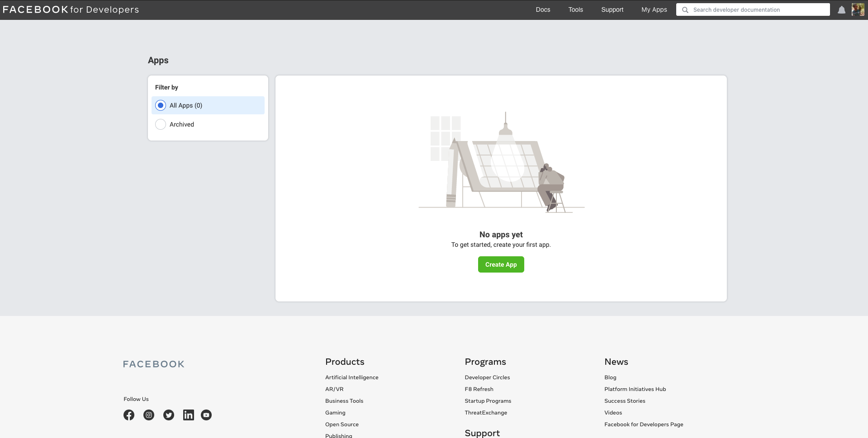Click the notifications bell icon
Image resolution: width=868 pixels, height=438 pixels.
tap(841, 10)
